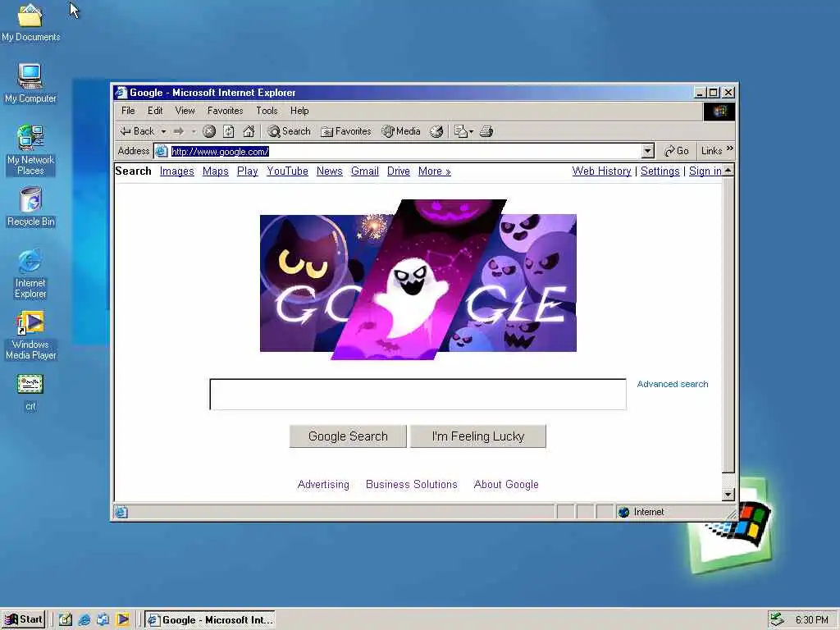The image size is (840, 630).
Task: Expand the address bar dropdown arrow
Action: [x=648, y=151]
